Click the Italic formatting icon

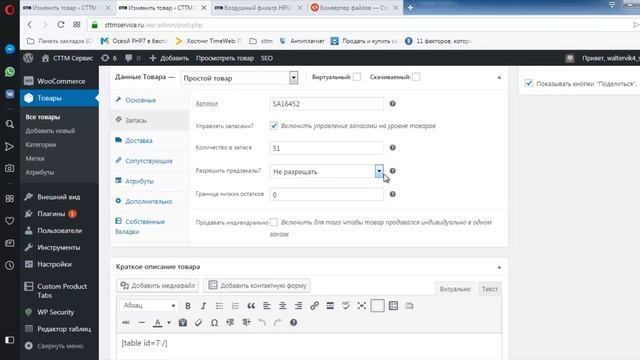203,306
